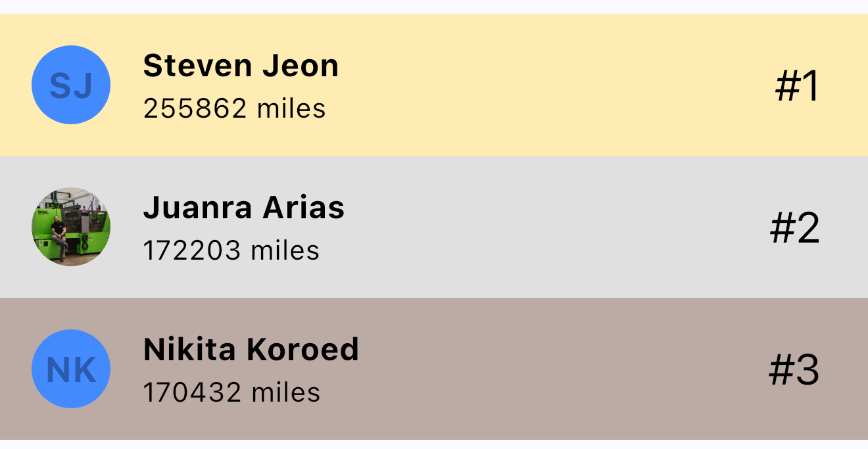Open the gold first-place leaderboard row

click(x=526, y=85)
